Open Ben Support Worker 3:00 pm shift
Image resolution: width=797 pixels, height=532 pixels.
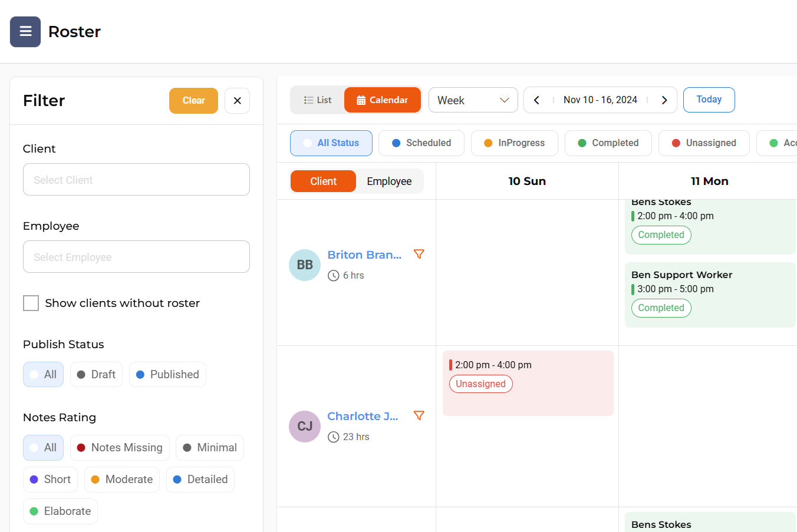[710, 295]
